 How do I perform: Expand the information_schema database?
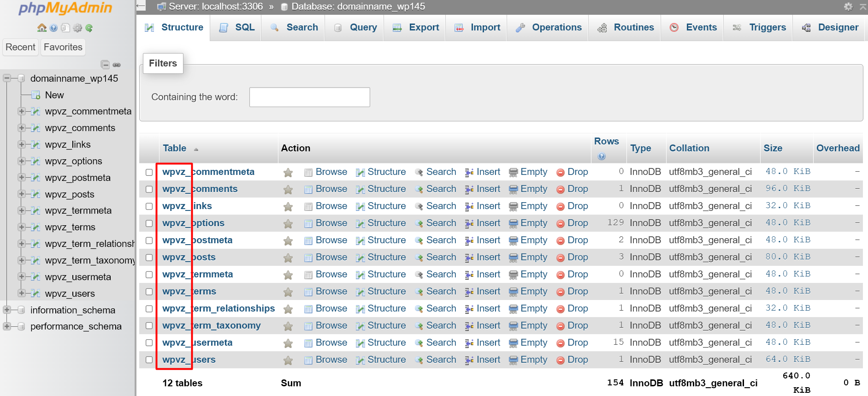coord(6,310)
